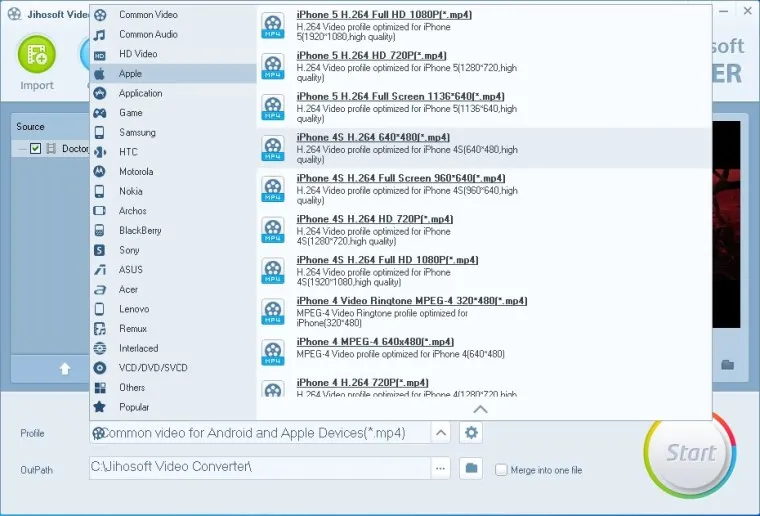Image resolution: width=760 pixels, height=516 pixels.
Task: Select the Common Video category
Action: pos(173,15)
